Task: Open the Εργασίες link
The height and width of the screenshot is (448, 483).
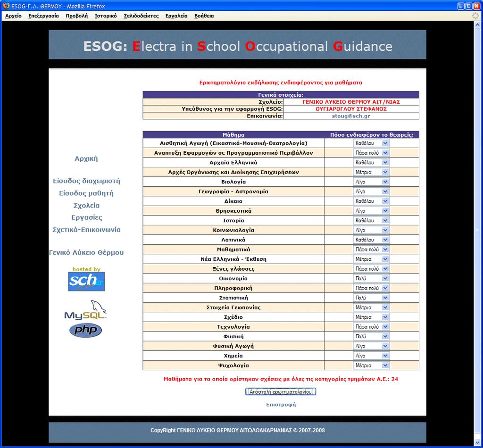Action: 87,217
